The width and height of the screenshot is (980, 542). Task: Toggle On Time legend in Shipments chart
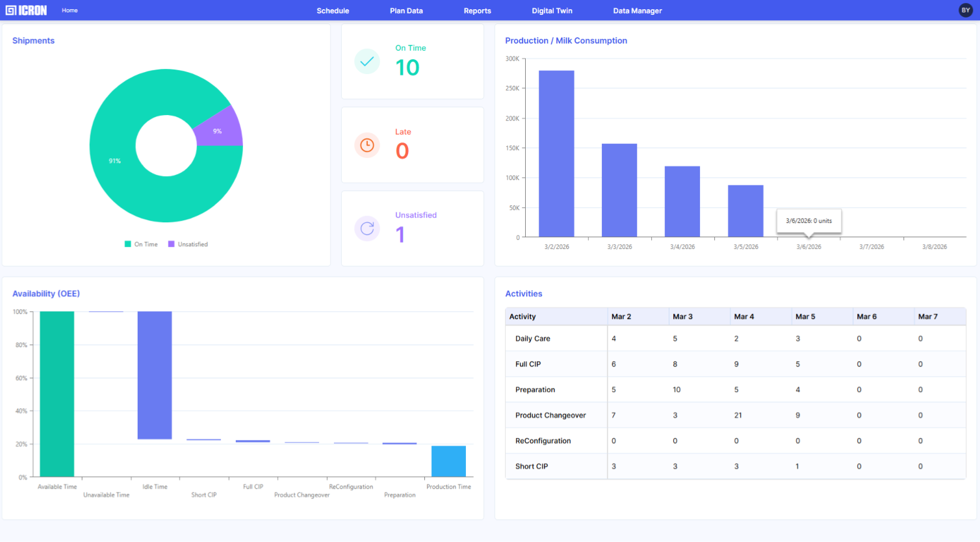(x=141, y=244)
